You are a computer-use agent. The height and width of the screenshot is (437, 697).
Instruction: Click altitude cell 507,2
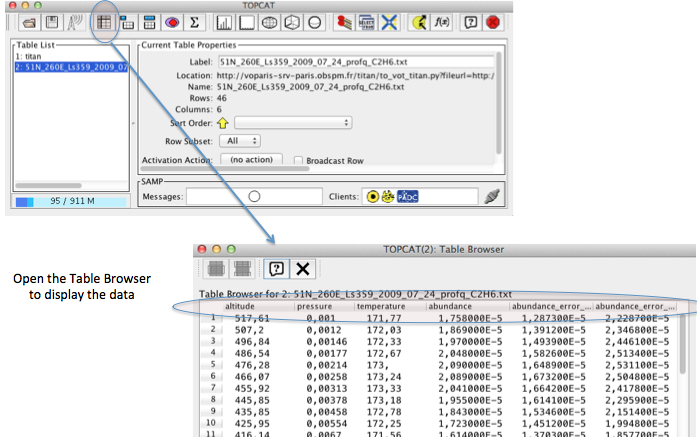pyautogui.click(x=249, y=330)
